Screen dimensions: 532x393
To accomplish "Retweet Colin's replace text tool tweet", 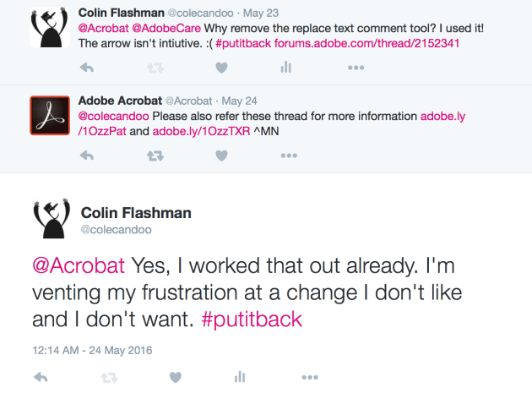I will [155, 68].
